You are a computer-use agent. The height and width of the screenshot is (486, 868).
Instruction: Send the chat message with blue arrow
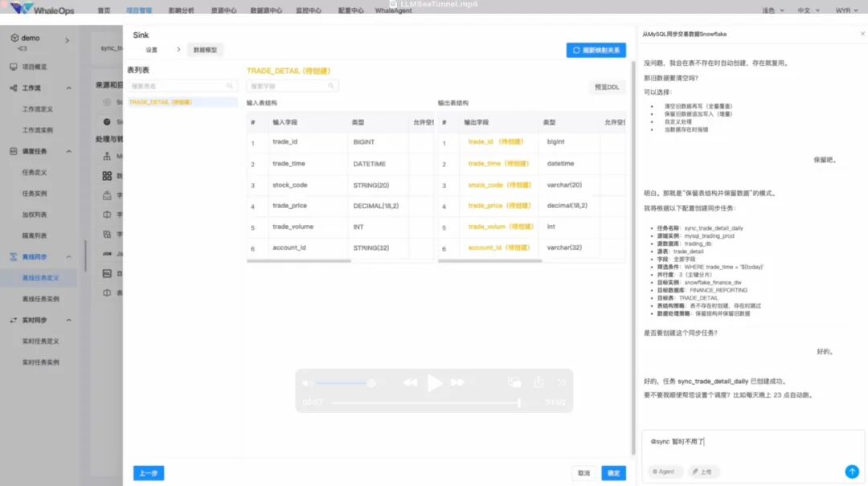[x=852, y=472]
